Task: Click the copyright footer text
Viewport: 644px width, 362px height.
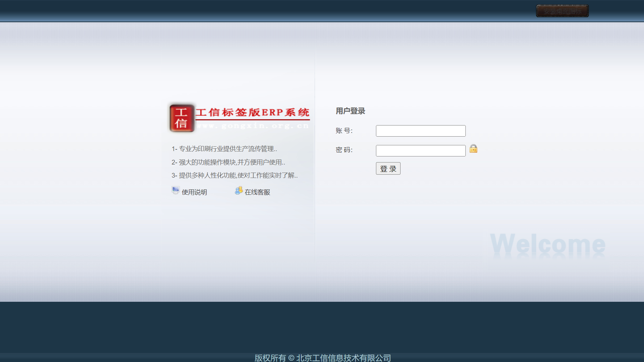Action: pos(323,358)
